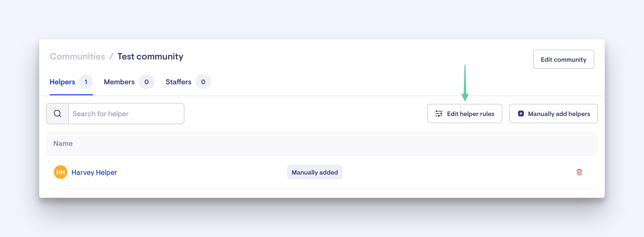Image resolution: width=644 pixels, height=237 pixels.
Task: Focus the Search for helper field
Action: tap(126, 114)
